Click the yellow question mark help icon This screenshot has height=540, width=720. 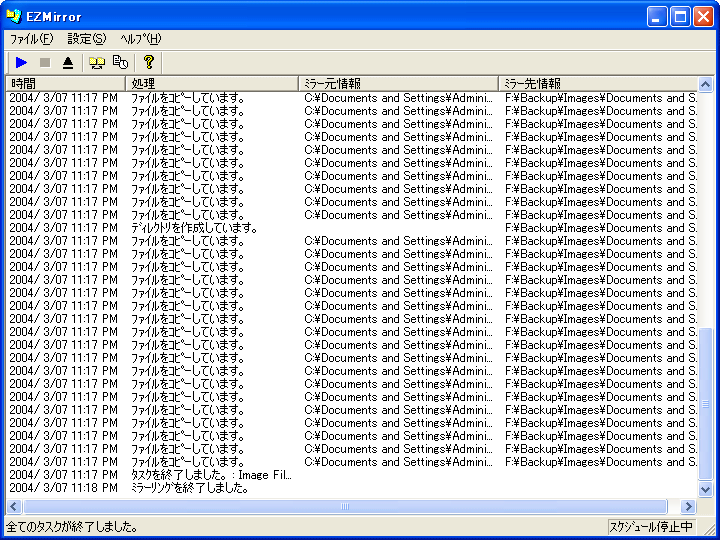[x=149, y=62]
